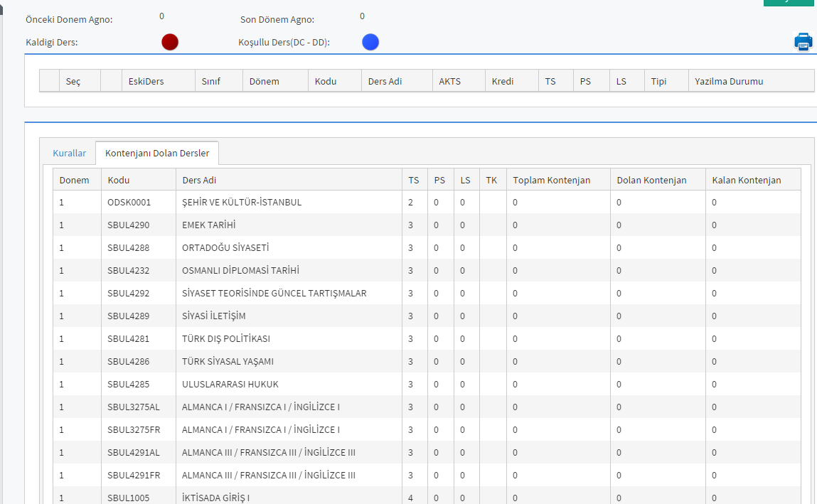The width and height of the screenshot is (817, 504).
Task: Click the TK column header
Action: (x=491, y=180)
